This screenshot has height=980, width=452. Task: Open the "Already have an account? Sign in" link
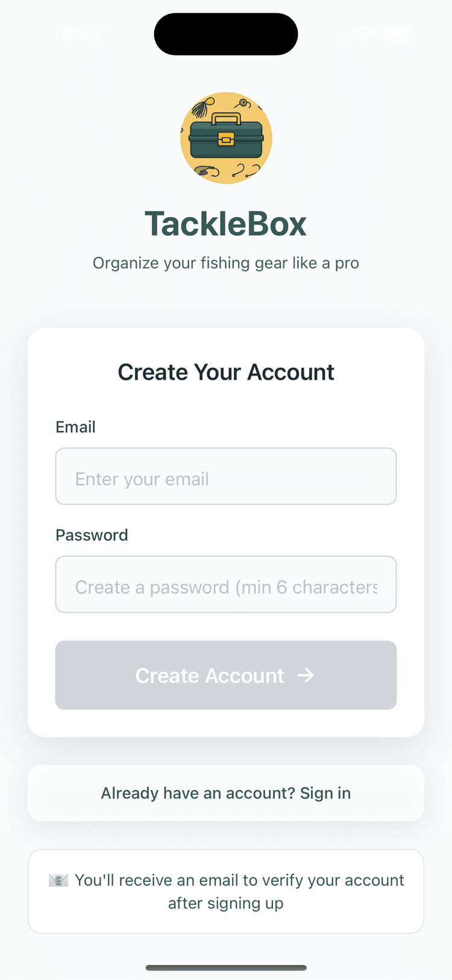pyautogui.click(x=226, y=793)
